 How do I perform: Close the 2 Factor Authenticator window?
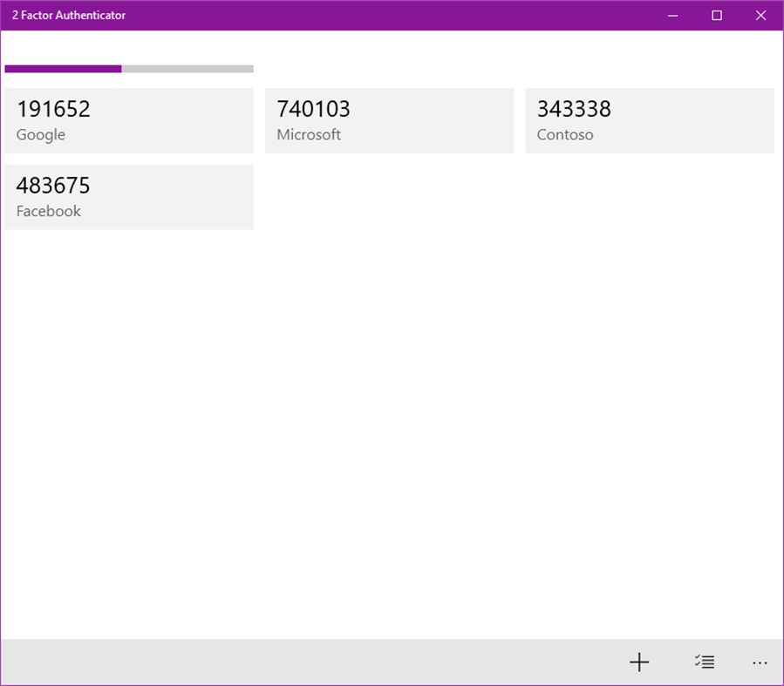pos(760,16)
